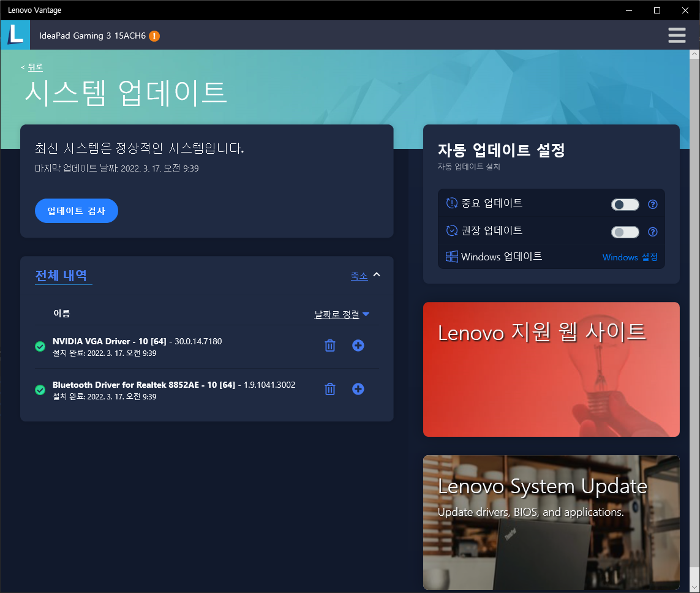Open the Lenovo System Update card
This screenshot has width=700, height=593.
[551, 523]
